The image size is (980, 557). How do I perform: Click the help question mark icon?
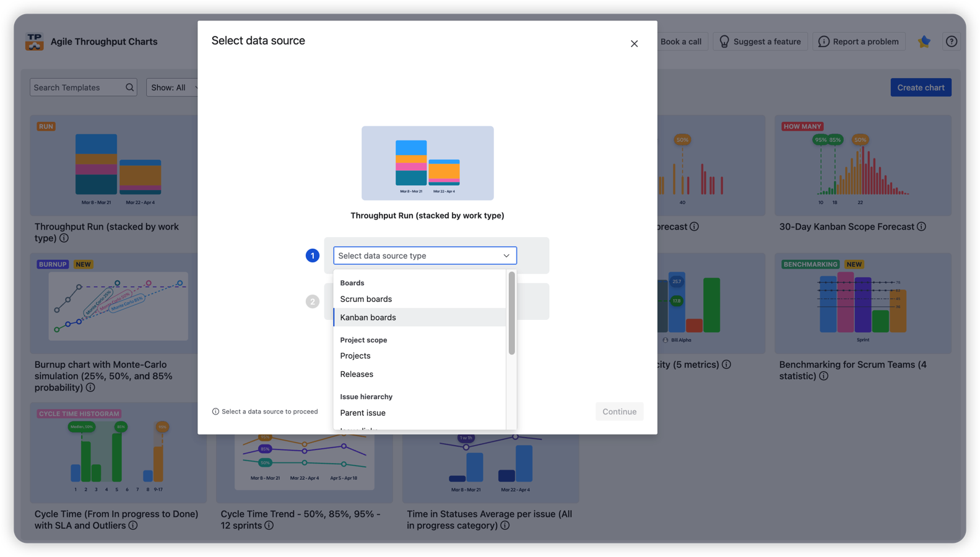tap(952, 41)
